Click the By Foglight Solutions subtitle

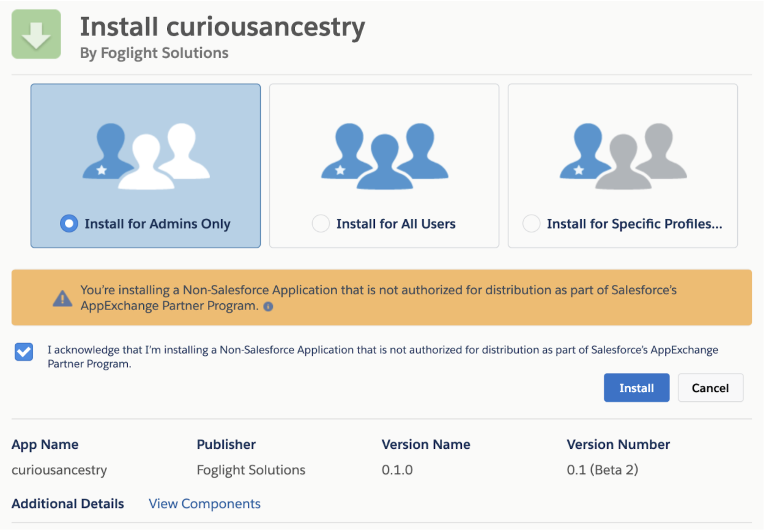pyautogui.click(x=154, y=53)
